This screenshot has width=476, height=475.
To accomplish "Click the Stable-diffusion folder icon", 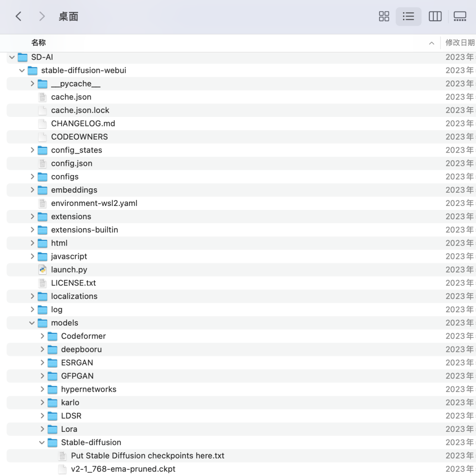I will pyautogui.click(x=52, y=442).
